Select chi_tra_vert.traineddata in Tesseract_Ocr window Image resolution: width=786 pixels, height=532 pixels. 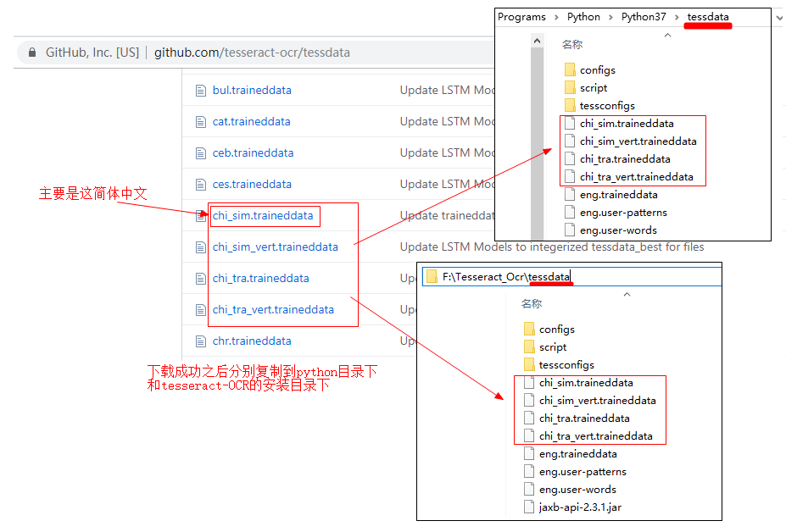596,435
